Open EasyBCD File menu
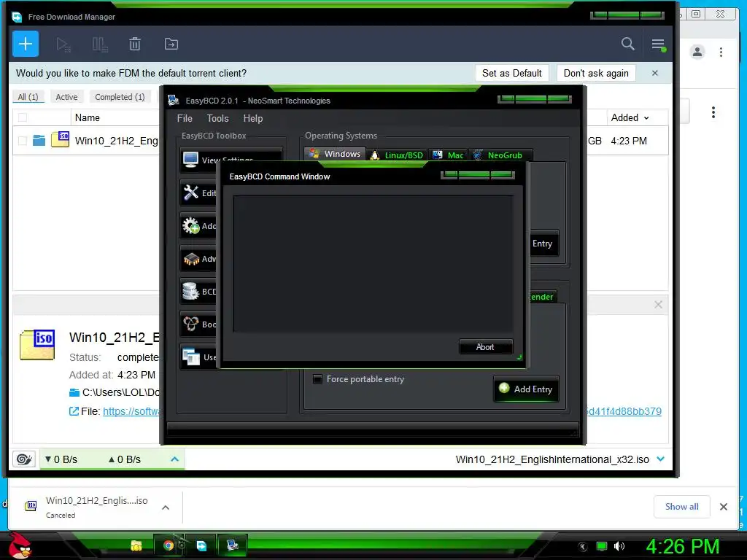Viewport: 747px width, 560px height. pyautogui.click(x=185, y=118)
